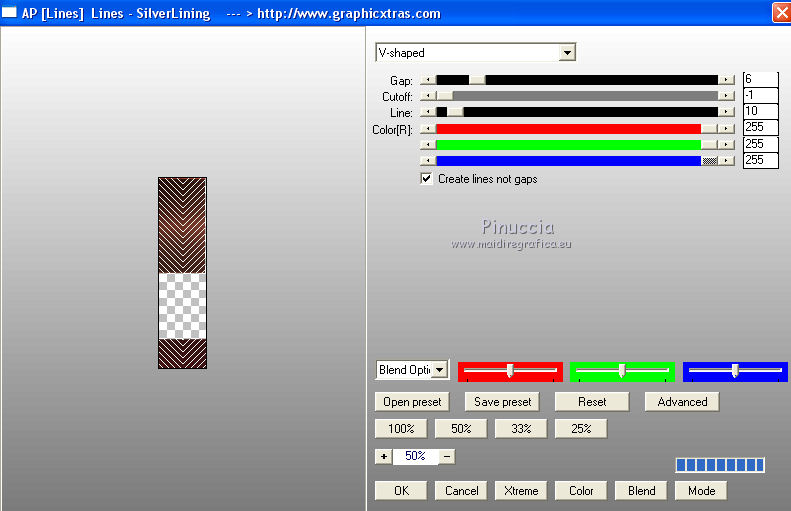Screen dimensions: 791x511
Task: Click the OK button
Action: coord(401,491)
